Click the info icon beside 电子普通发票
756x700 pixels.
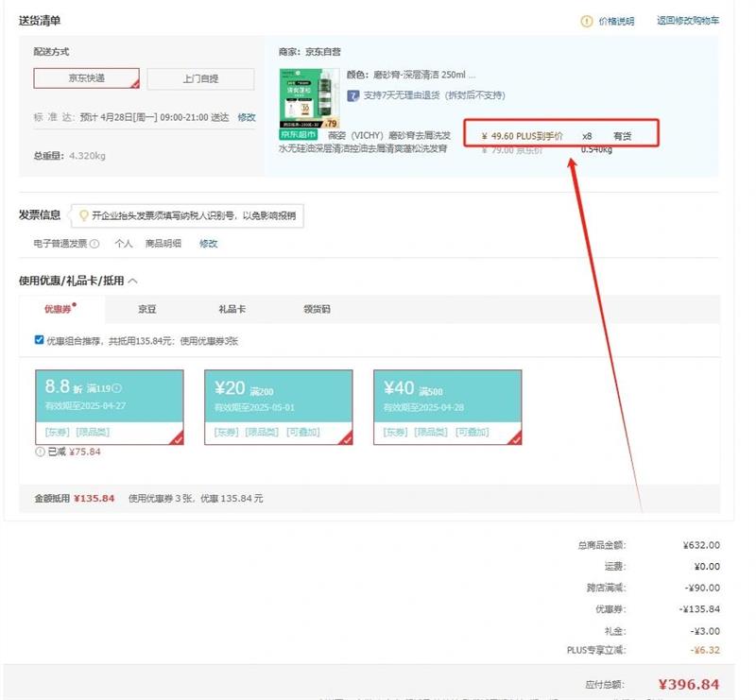coord(94,244)
